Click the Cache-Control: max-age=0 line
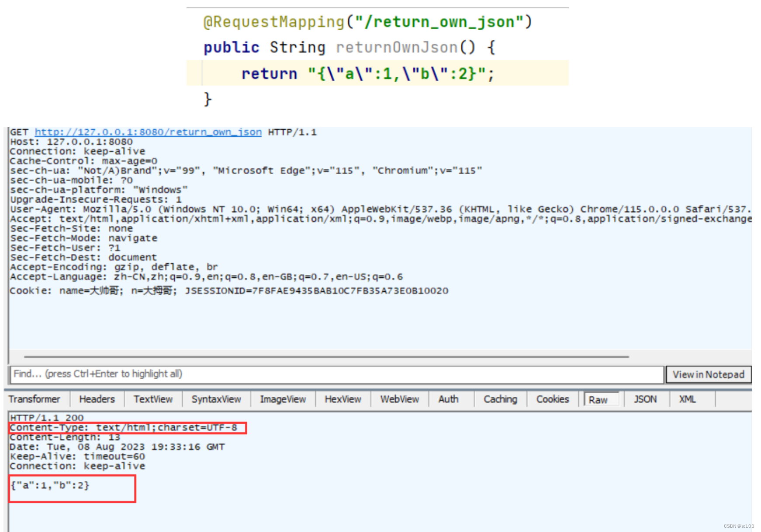Image resolution: width=761 pixels, height=532 pixels. 83,161
